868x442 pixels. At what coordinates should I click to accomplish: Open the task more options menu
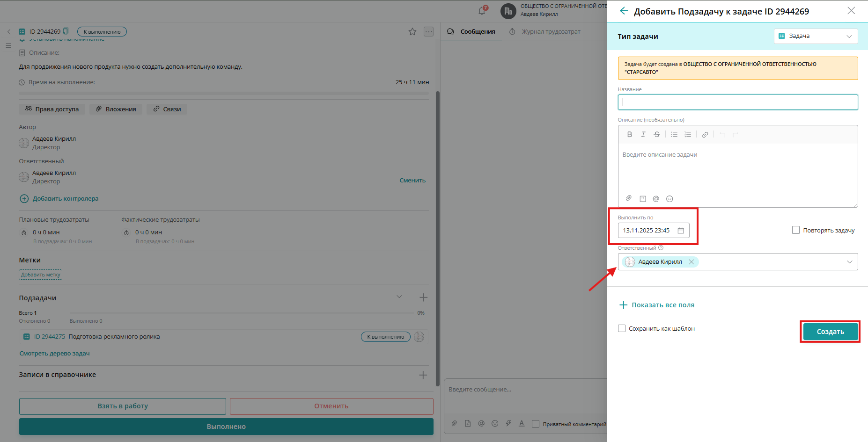(428, 32)
